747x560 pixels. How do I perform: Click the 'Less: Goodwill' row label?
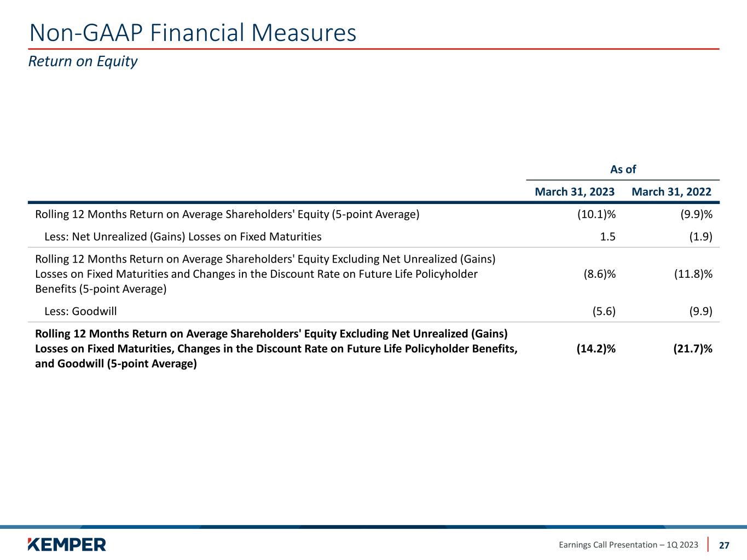tap(80, 311)
